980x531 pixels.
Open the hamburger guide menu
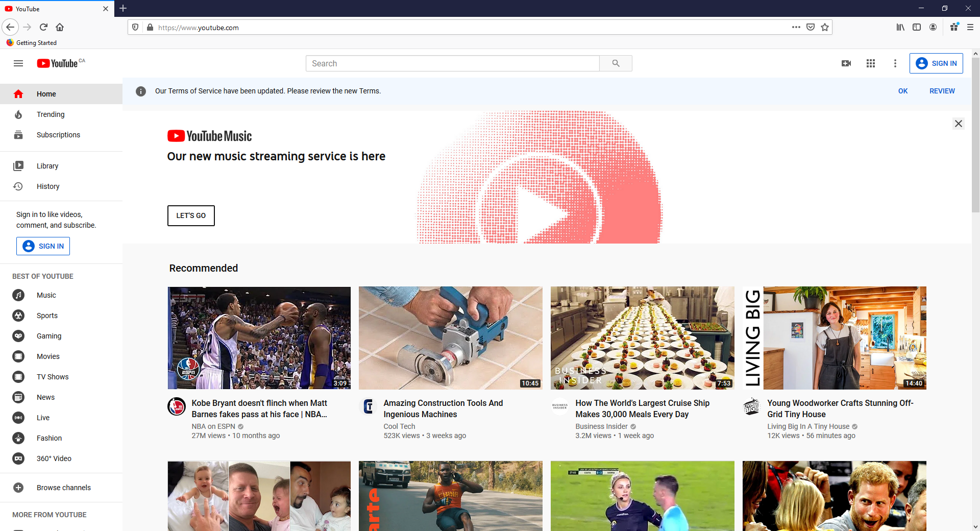point(18,63)
